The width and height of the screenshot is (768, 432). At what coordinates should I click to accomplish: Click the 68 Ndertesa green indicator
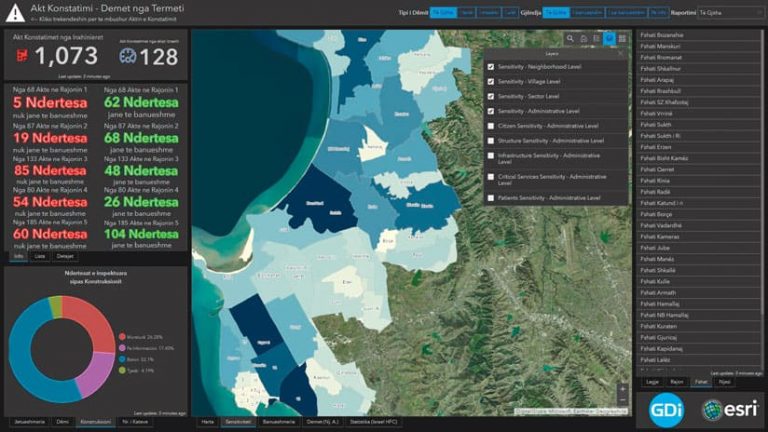point(141,138)
